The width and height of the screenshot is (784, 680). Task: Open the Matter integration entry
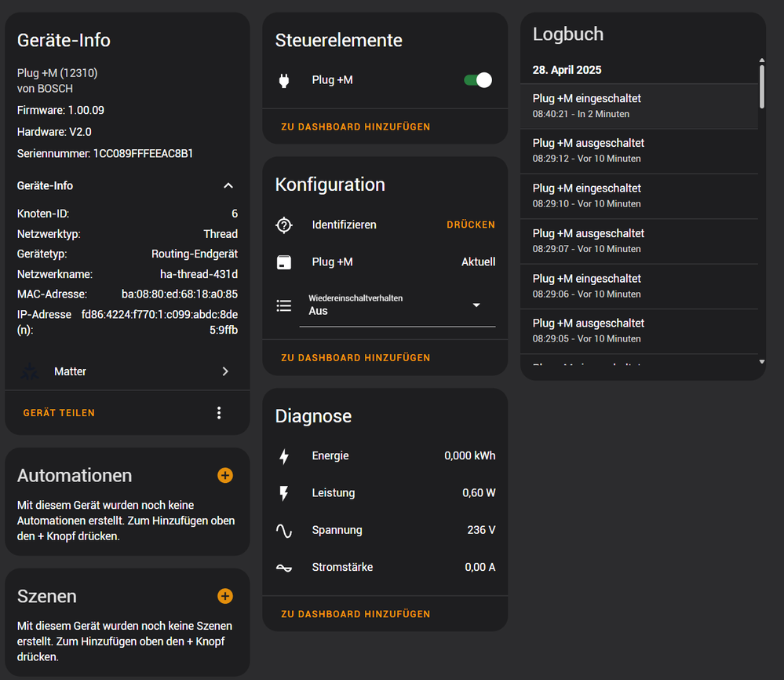pyautogui.click(x=127, y=371)
